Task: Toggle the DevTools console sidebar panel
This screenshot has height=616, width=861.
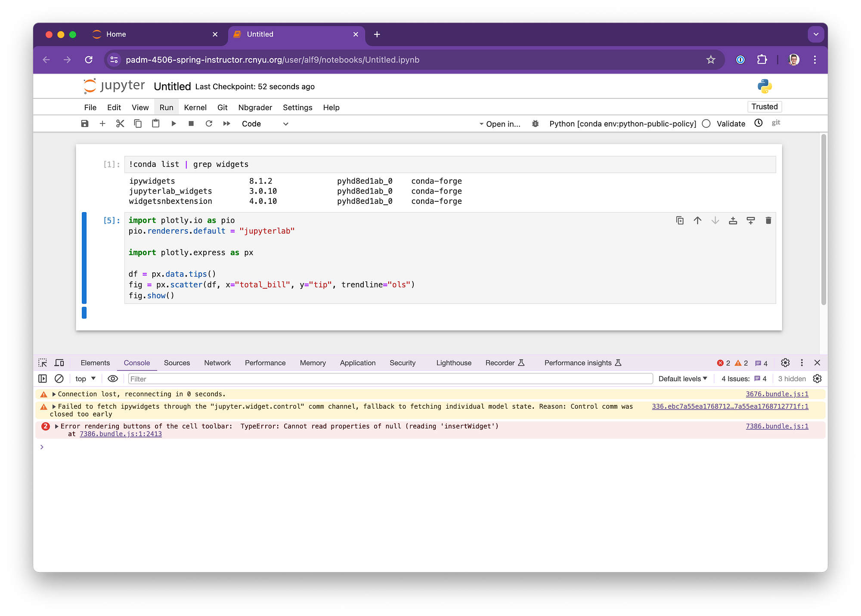Action: [x=43, y=379]
